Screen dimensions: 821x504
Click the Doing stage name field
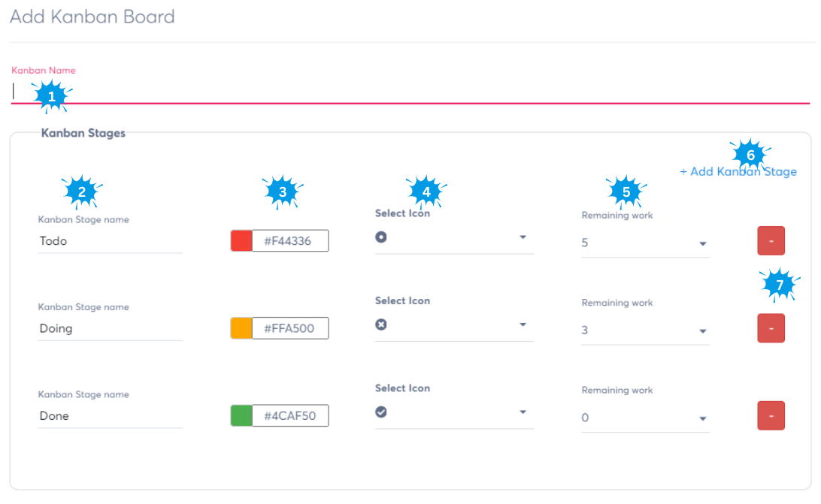[x=110, y=328]
